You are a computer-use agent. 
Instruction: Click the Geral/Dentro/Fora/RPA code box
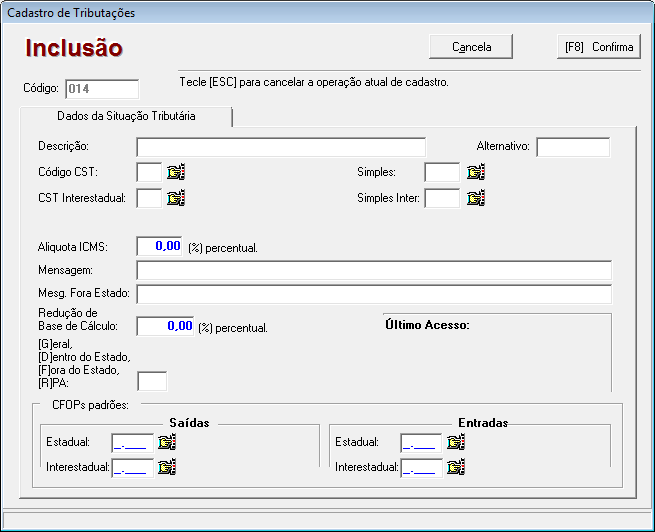tap(152, 380)
